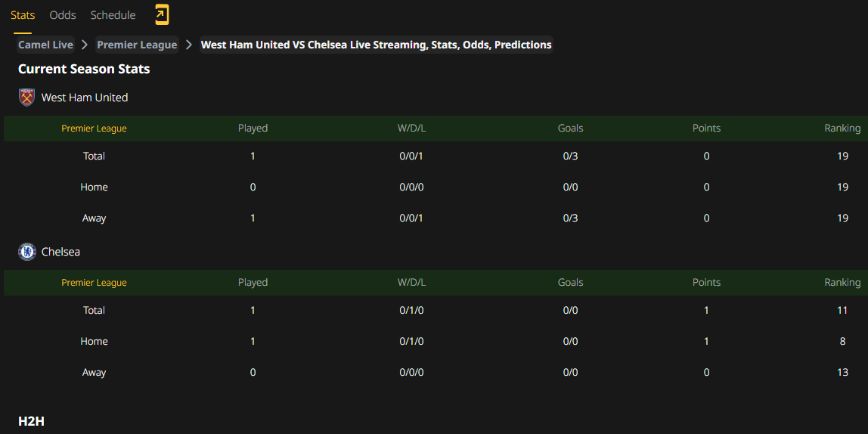Open the Schedule tab

click(113, 15)
